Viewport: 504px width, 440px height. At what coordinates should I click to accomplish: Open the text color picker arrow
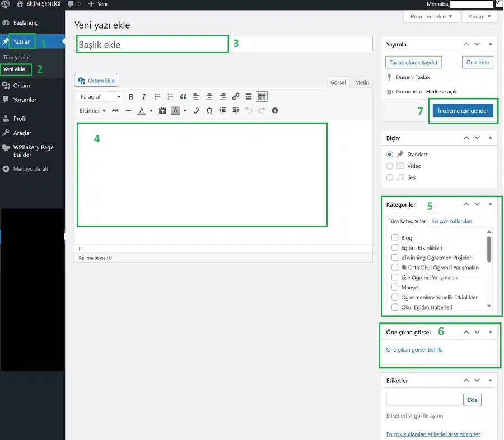pos(151,111)
